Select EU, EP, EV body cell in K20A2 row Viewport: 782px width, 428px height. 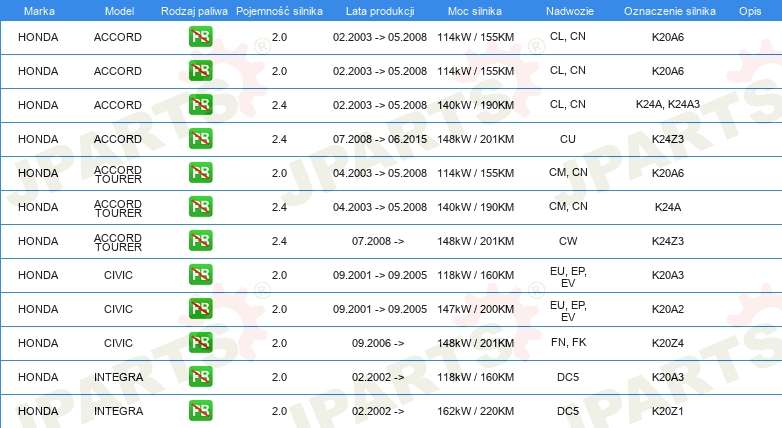[x=568, y=311]
